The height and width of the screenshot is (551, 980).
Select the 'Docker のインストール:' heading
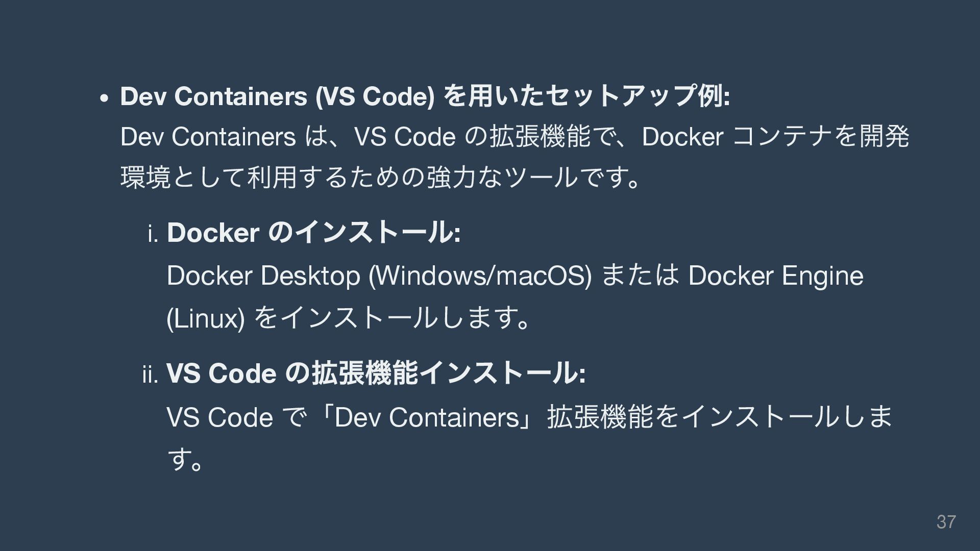[314, 233]
